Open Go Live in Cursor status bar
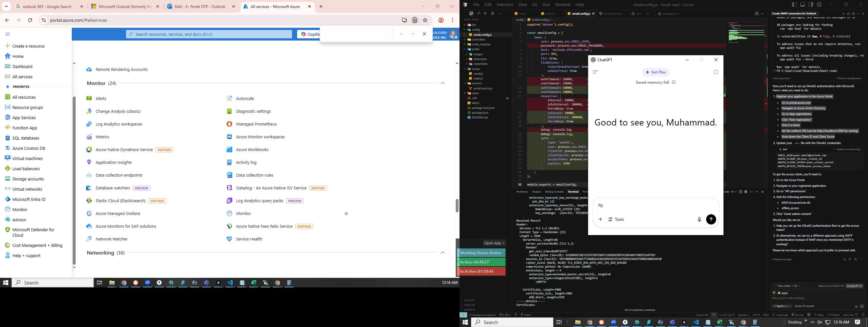The width and height of the screenshot is (868, 327). pos(797,315)
